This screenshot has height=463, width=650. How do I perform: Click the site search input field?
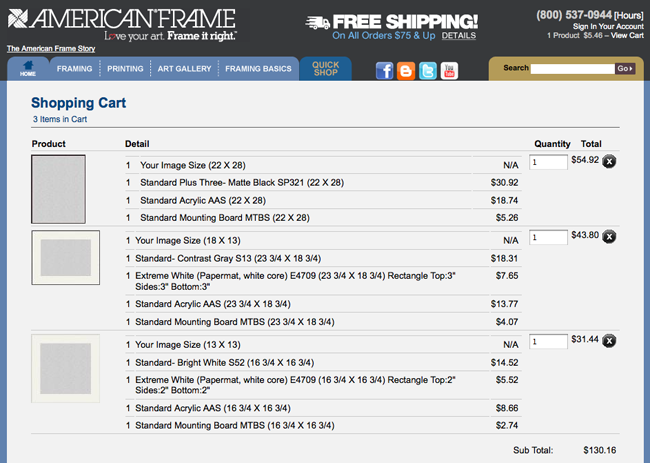pos(571,69)
